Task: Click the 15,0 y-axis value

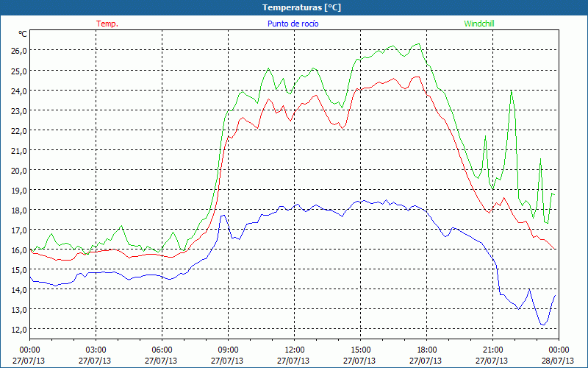Action: pyautogui.click(x=19, y=269)
